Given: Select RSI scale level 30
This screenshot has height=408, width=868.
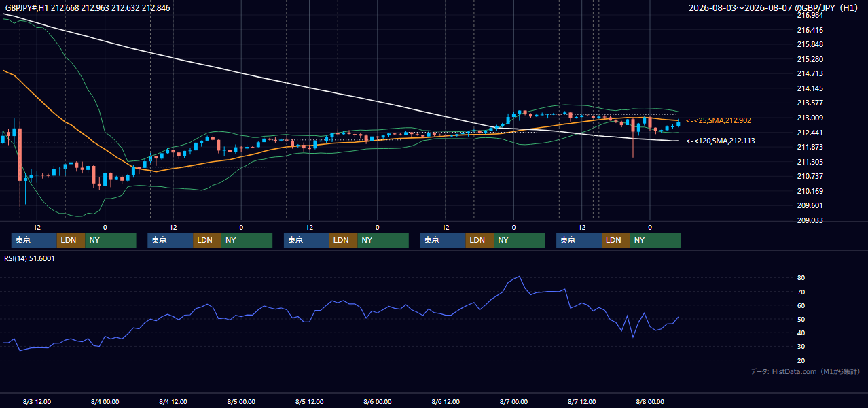Looking at the screenshot, I should pyautogui.click(x=801, y=347).
